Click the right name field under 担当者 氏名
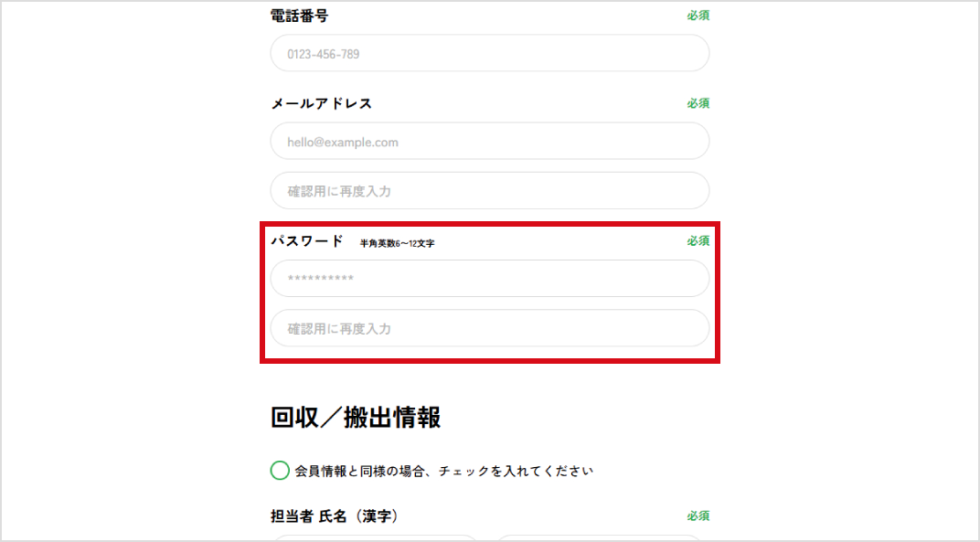Viewport: 980px width, 542px height. tap(601, 538)
